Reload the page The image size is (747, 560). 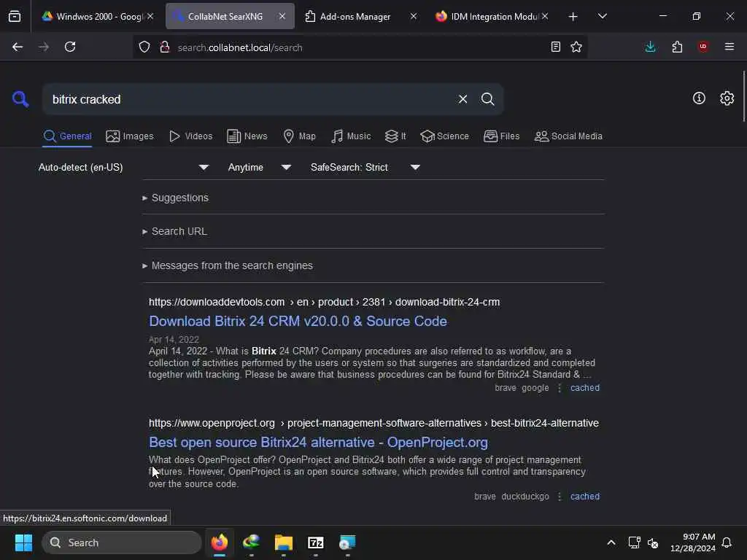70,47
